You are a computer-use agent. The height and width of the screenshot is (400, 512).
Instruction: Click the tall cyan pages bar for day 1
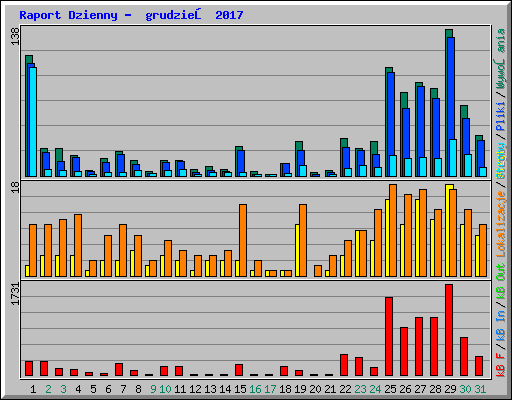click(x=33, y=122)
